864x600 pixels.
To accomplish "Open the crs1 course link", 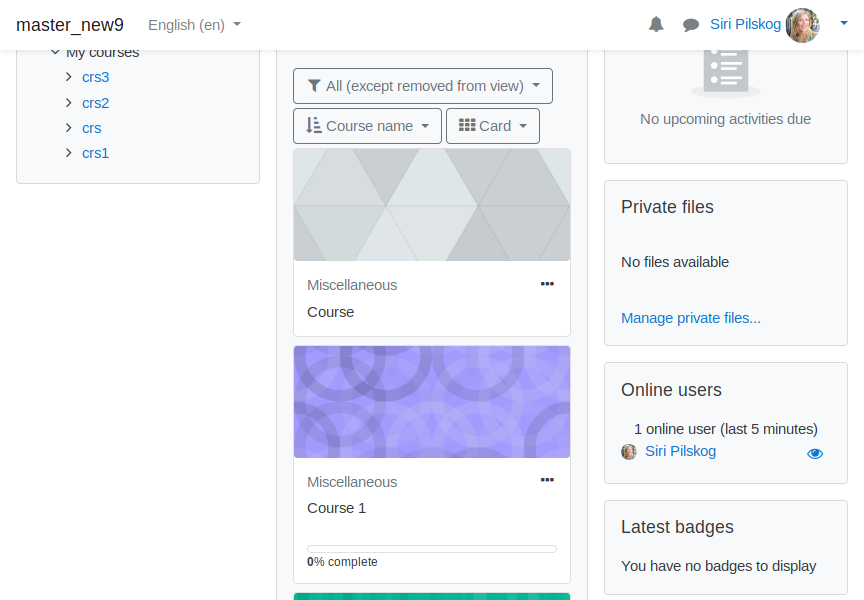I will pos(95,153).
